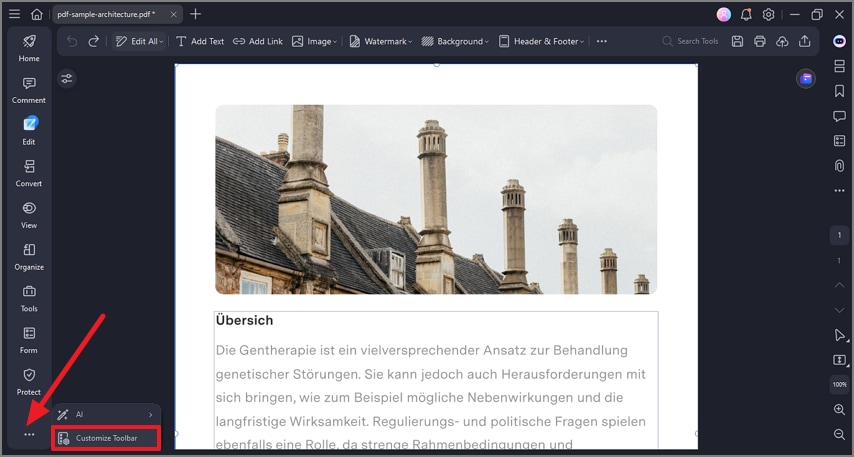Open the Convert sidebar section
The image size is (854, 457).
tap(29, 173)
